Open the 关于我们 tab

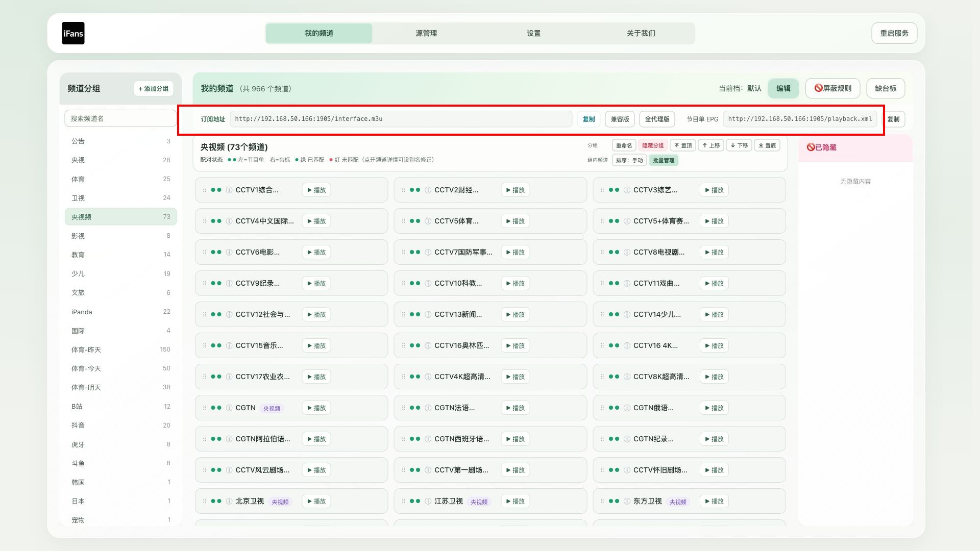pyautogui.click(x=641, y=33)
